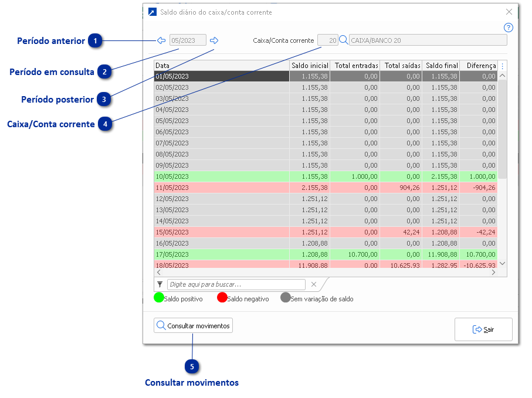This screenshot has height=398, width=532.
Task: Go to previous period with left arrow
Action: pyautogui.click(x=161, y=40)
